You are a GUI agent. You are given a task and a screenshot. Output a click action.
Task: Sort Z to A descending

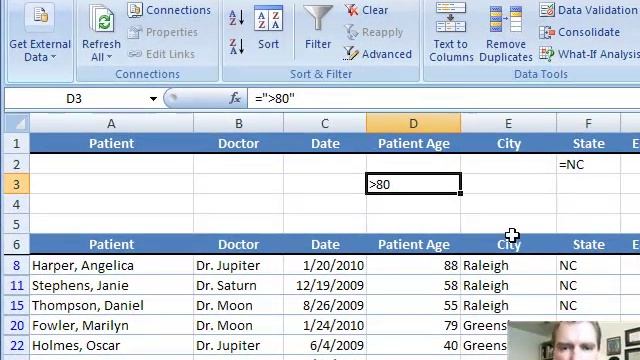click(237, 47)
